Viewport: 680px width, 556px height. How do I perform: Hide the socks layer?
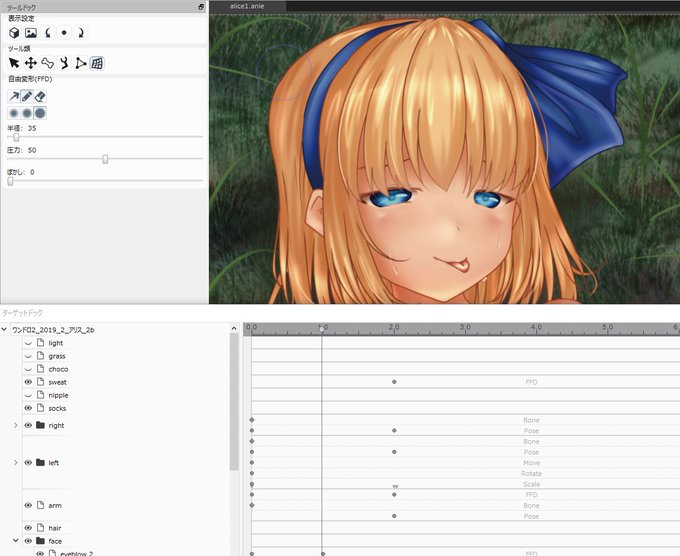[x=28, y=408]
